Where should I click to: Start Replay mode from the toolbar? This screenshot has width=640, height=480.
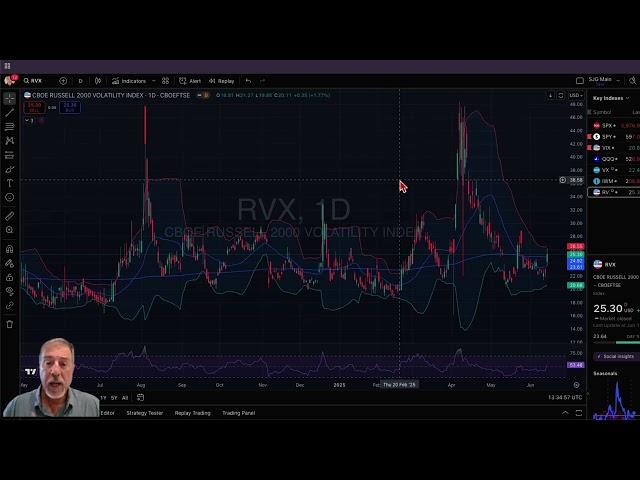pos(222,81)
